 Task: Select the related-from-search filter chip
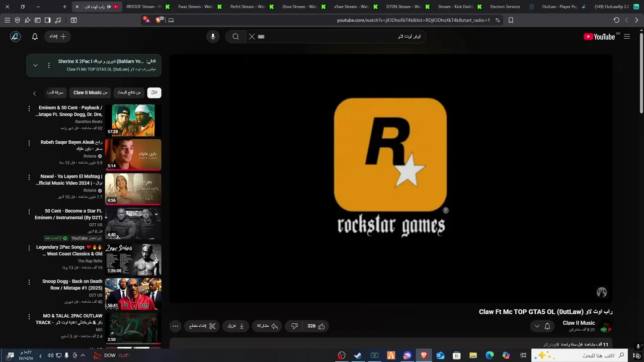129,93
